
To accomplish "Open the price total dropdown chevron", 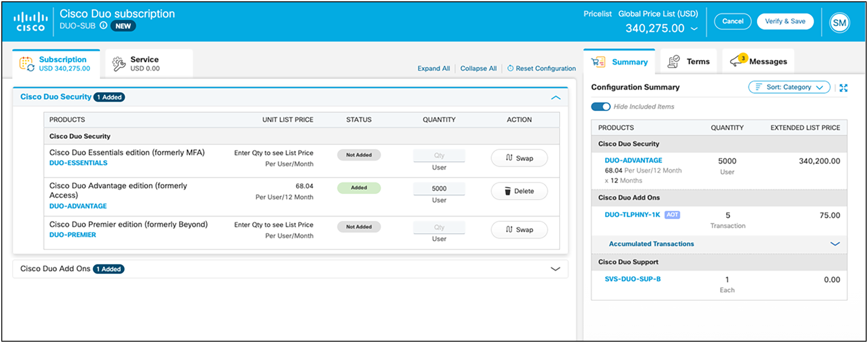I will tap(694, 29).
